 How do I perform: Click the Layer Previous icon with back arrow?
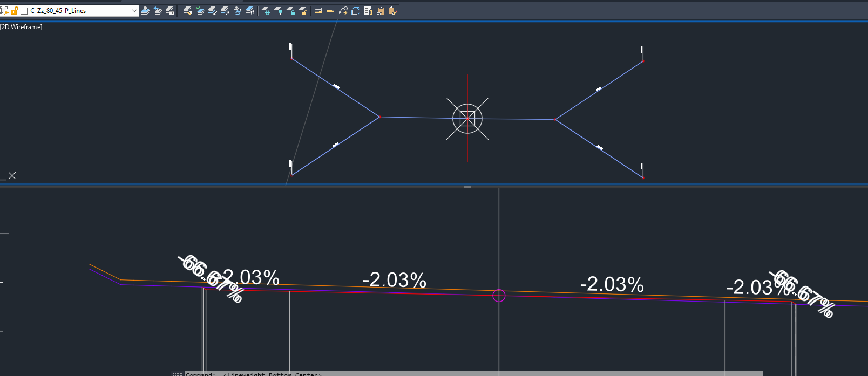click(x=158, y=11)
